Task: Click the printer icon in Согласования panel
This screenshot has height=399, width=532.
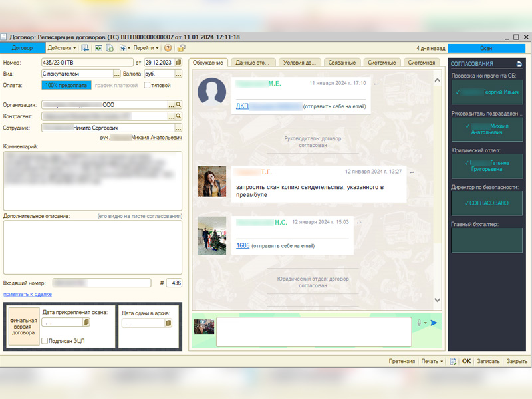Action: 519,64
